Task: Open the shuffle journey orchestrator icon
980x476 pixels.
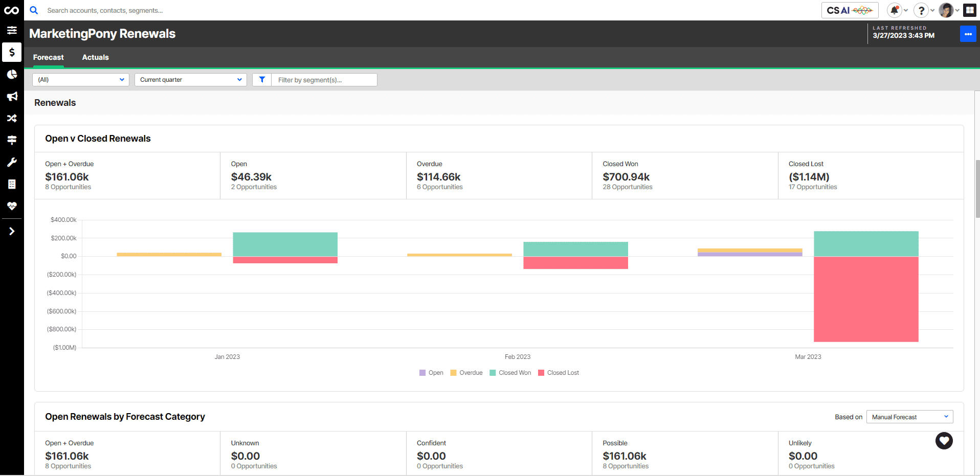Action: click(x=11, y=118)
